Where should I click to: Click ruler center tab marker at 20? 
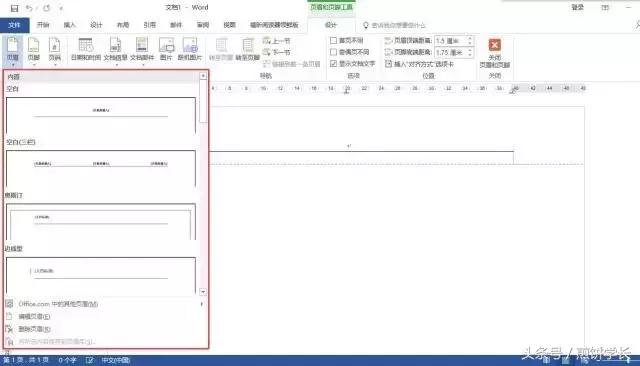point(347,92)
